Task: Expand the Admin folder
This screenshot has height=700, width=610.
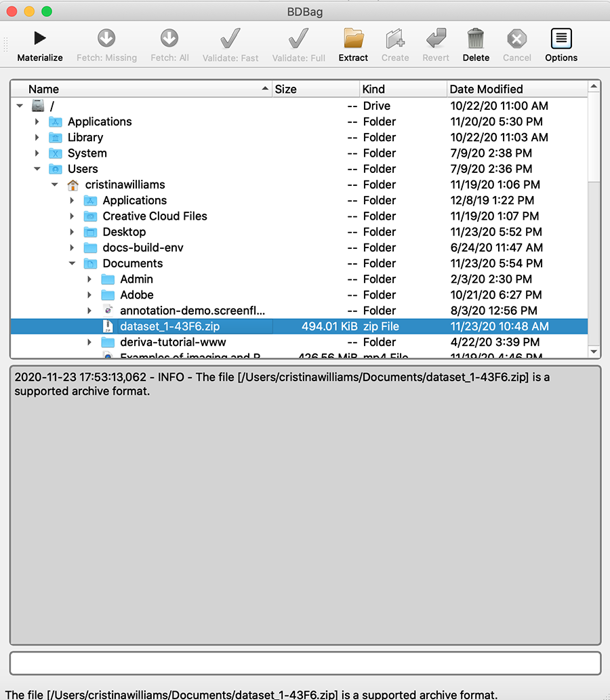Action: coord(89,279)
